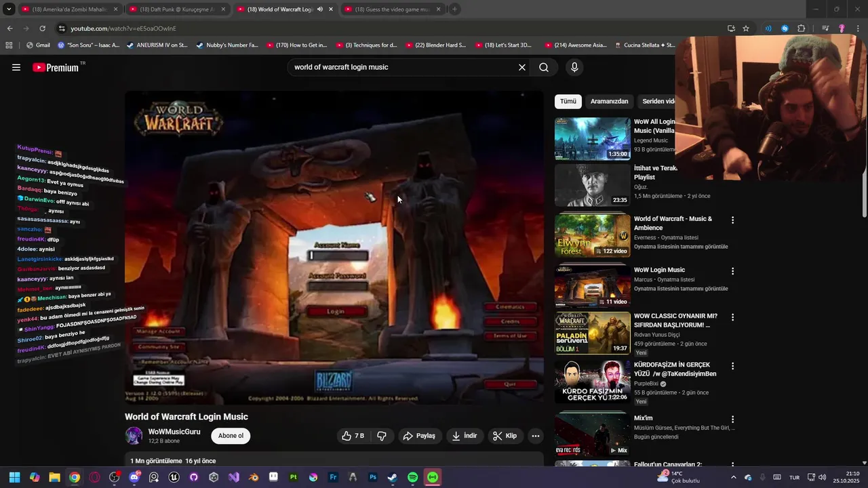Open Gmail bookmark
Image resolution: width=868 pixels, height=488 pixels.
click(x=37, y=45)
